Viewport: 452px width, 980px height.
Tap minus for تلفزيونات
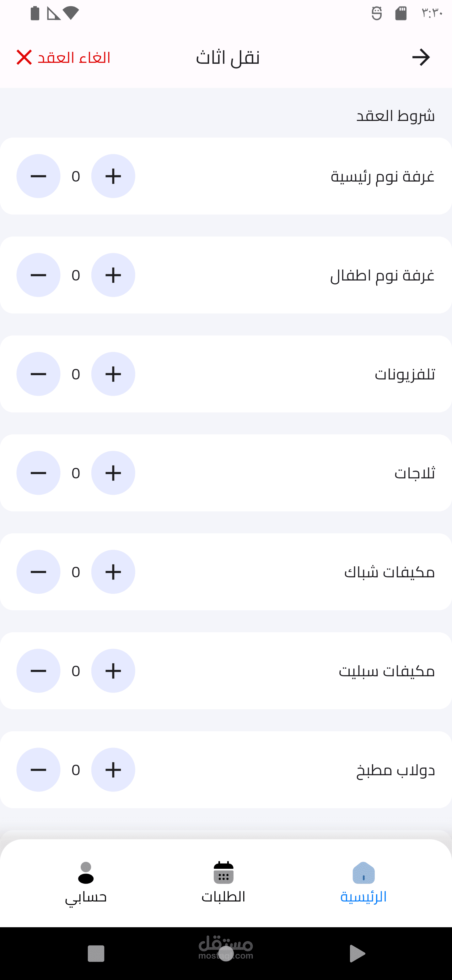(x=38, y=374)
